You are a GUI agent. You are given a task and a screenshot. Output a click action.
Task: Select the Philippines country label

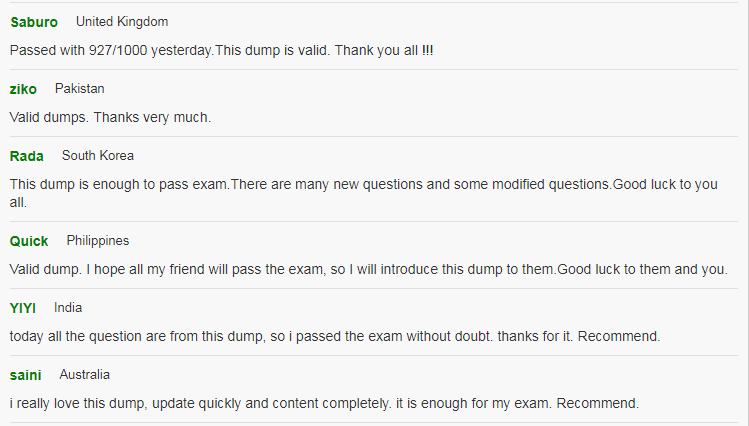(97, 240)
